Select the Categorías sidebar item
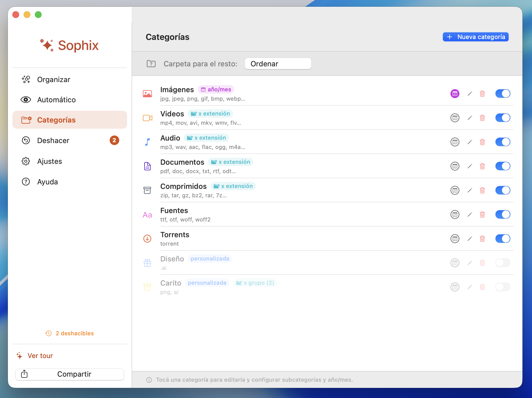 [x=70, y=120]
